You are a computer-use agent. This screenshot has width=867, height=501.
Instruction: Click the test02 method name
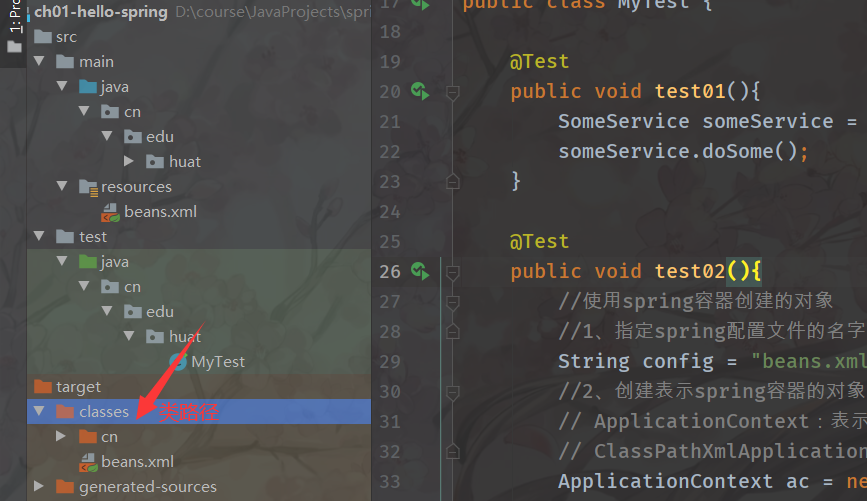coord(690,271)
